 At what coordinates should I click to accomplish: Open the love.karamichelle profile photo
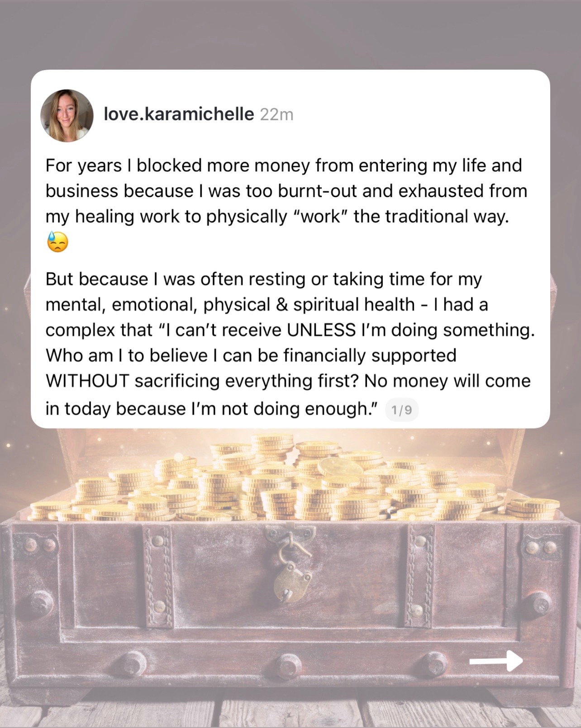pos(67,115)
